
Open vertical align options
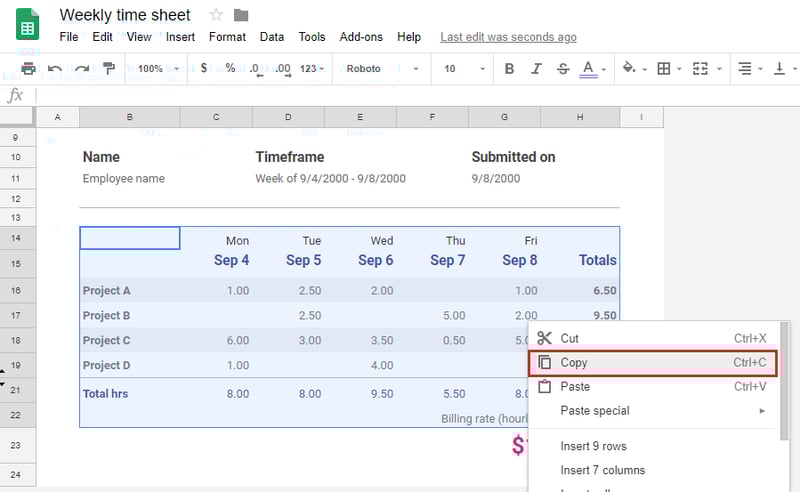pyautogui.click(x=779, y=68)
